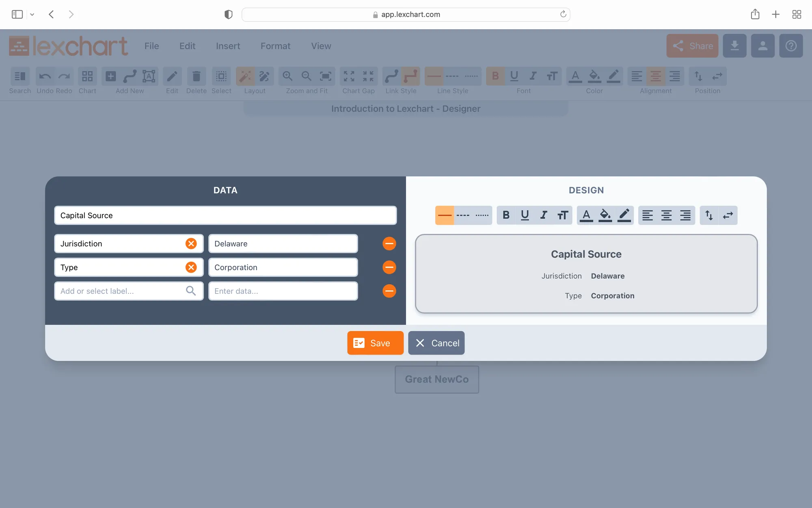Remove the Type label with X button

(x=190, y=267)
